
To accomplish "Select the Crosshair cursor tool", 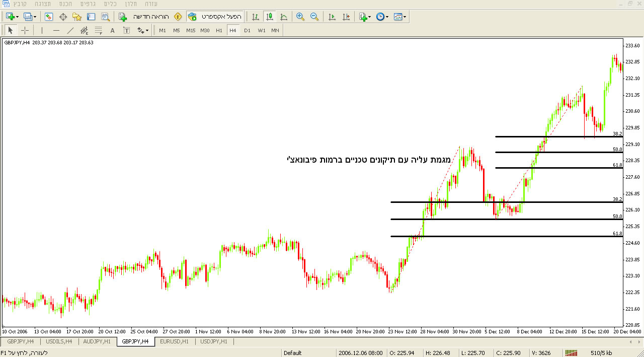I will 25,30.
